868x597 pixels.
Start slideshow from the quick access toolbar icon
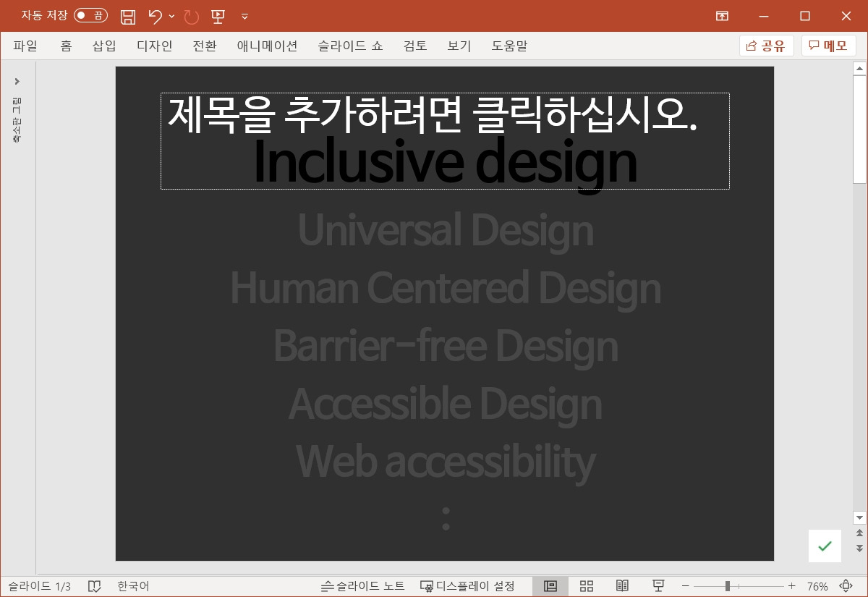(x=217, y=16)
